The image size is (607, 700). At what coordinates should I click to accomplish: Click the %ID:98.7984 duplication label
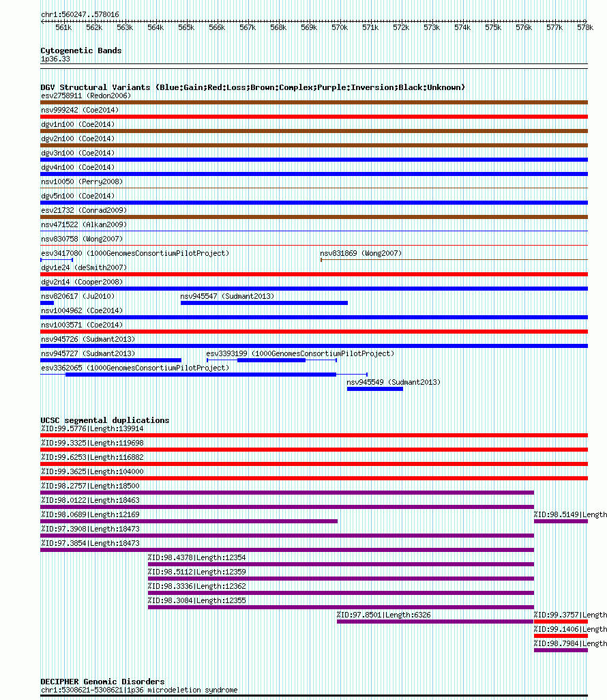[570, 643]
